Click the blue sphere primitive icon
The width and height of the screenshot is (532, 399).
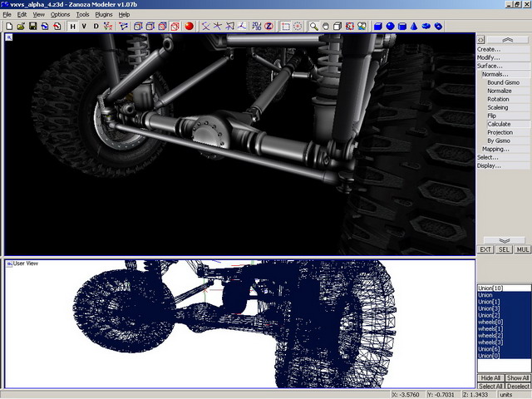click(390, 26)
